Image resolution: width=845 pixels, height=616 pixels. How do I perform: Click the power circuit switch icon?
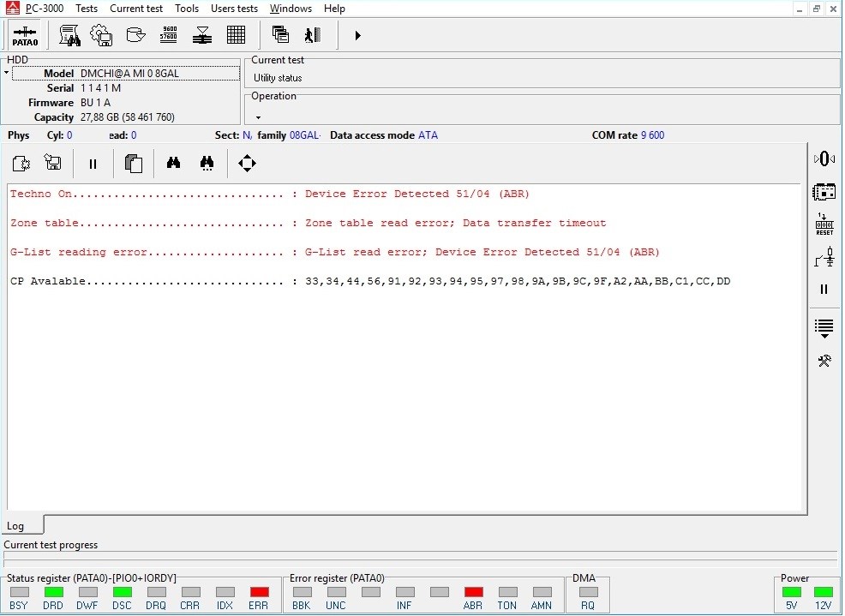[x=824, y=257]
